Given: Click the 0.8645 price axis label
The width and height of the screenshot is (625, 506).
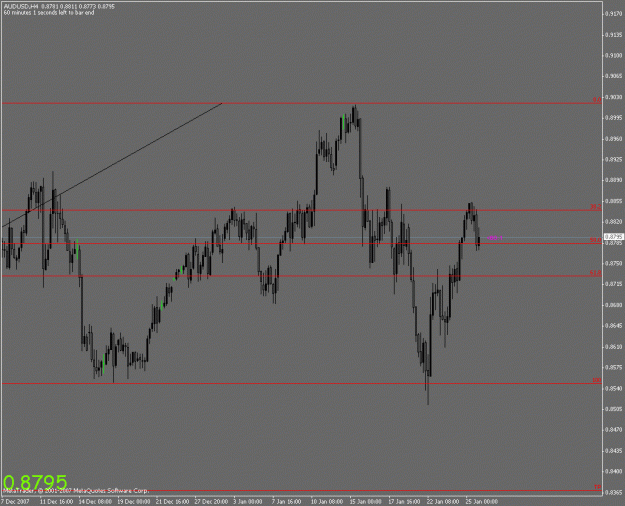Looking at the screenshot, I should click(x=614, y=326).
